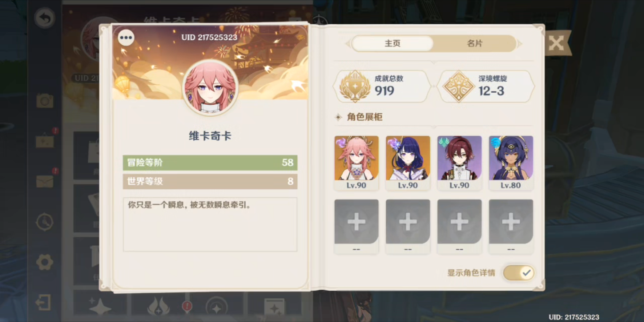Open the Spiral Abyss 12-3 badge
This screenshot has width=644, height=322.
click(486, 86)
